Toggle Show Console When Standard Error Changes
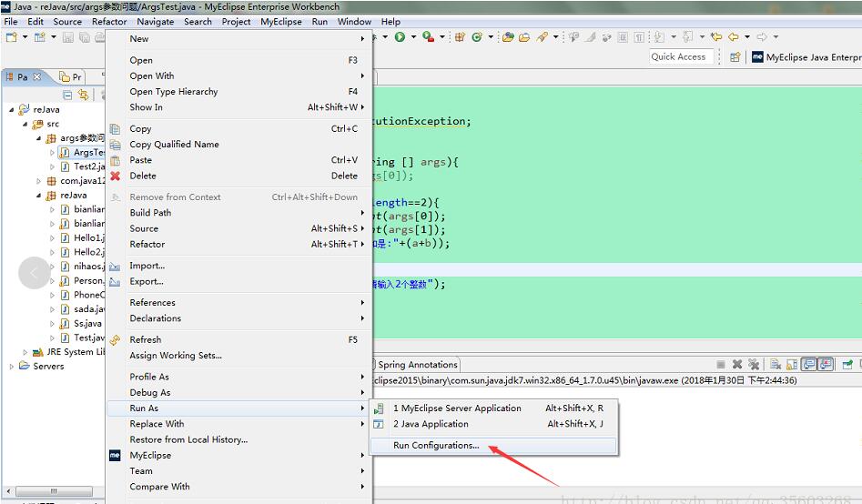The width and height of the screenshot is (862, 504). click(x=826, y=364)
